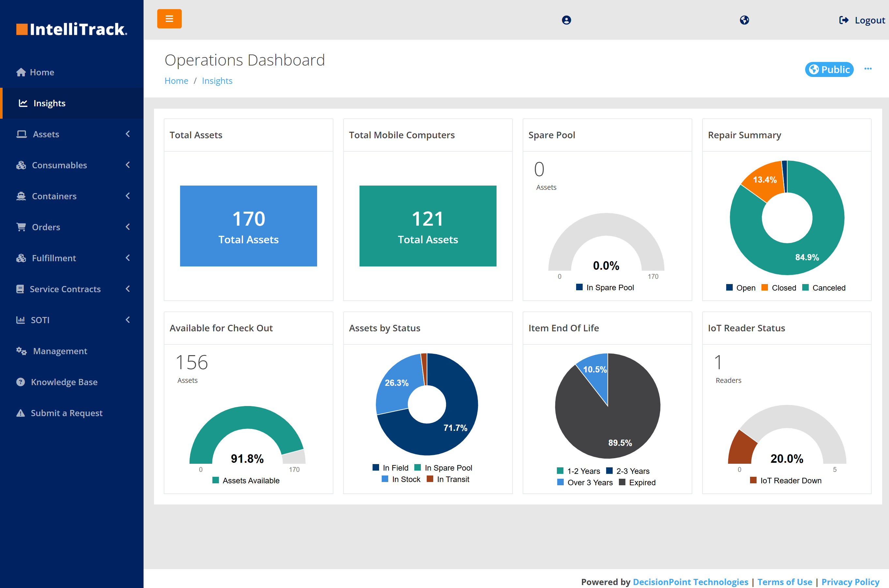Click Submit a Request in the sidebar
889x588 pixels.
67,413
